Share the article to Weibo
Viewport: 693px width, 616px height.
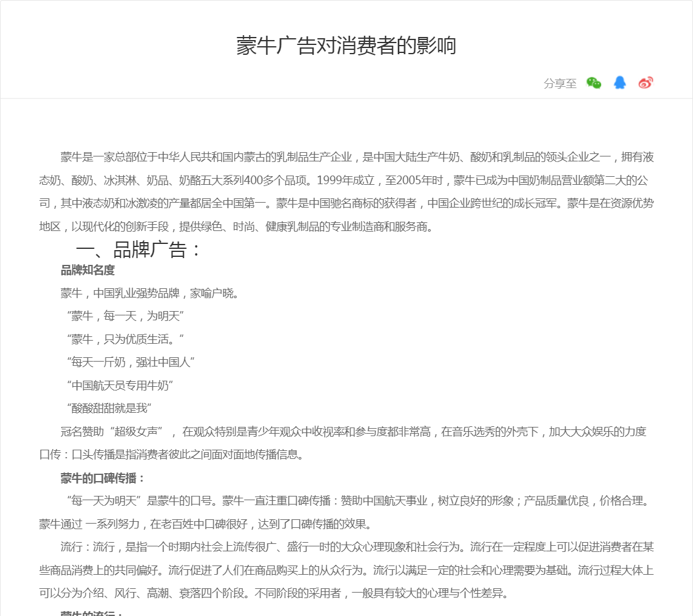pos(646,83)
